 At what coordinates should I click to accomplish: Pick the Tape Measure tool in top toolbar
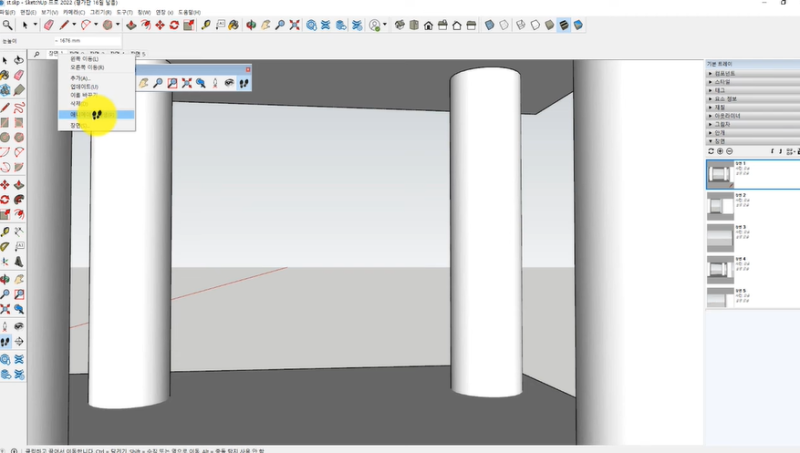pyautogui.click(x=206, y=25)
